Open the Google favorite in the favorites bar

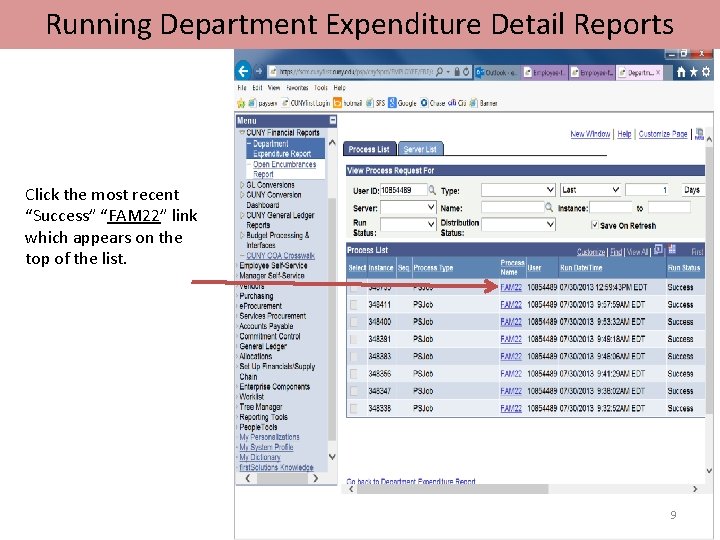click(x=402, y=103)
